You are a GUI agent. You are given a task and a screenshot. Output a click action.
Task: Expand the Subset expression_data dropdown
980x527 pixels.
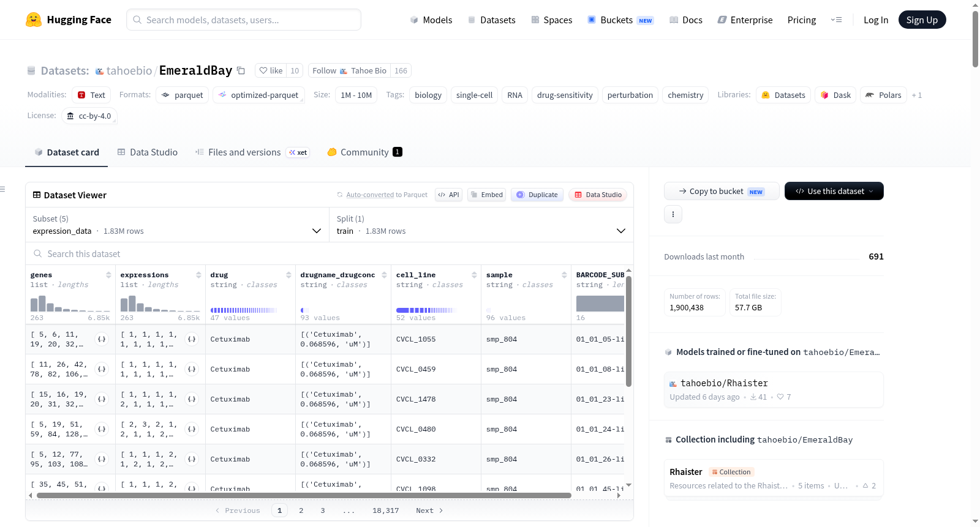pos(177,225)
